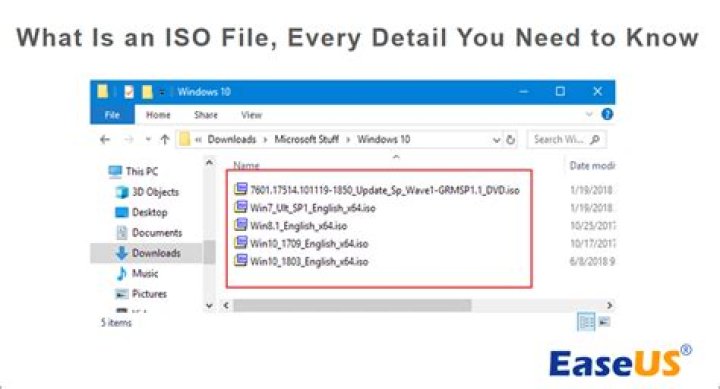720x389 pixels.
Task: Go back with the Back arrow
Action: tap(105, 139)
